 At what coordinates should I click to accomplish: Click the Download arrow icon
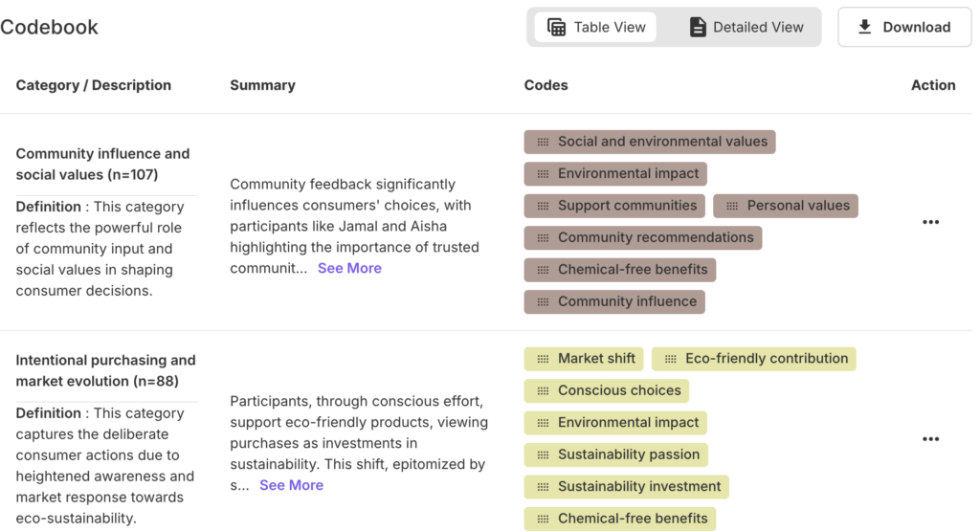pos(864,27)
